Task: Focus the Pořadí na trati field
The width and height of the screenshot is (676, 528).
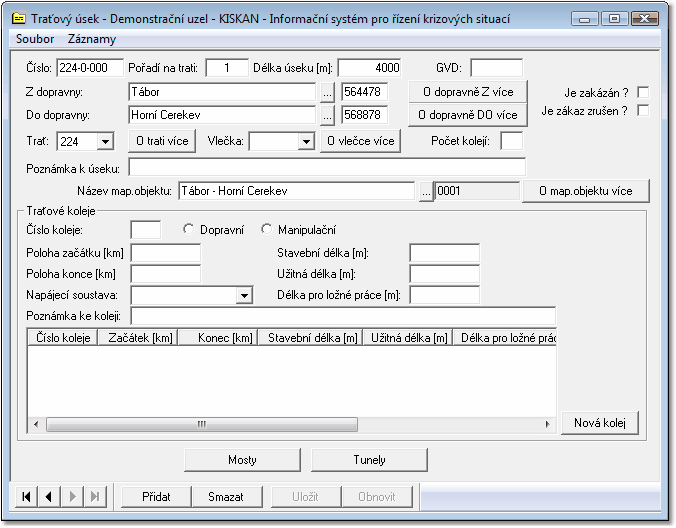Action: (x=227, y=68)
